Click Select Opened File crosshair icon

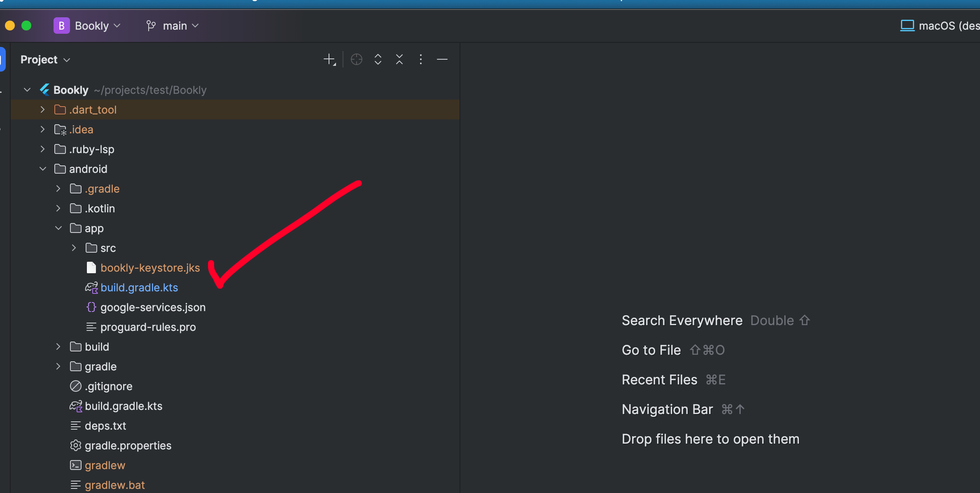pos(357,60)
